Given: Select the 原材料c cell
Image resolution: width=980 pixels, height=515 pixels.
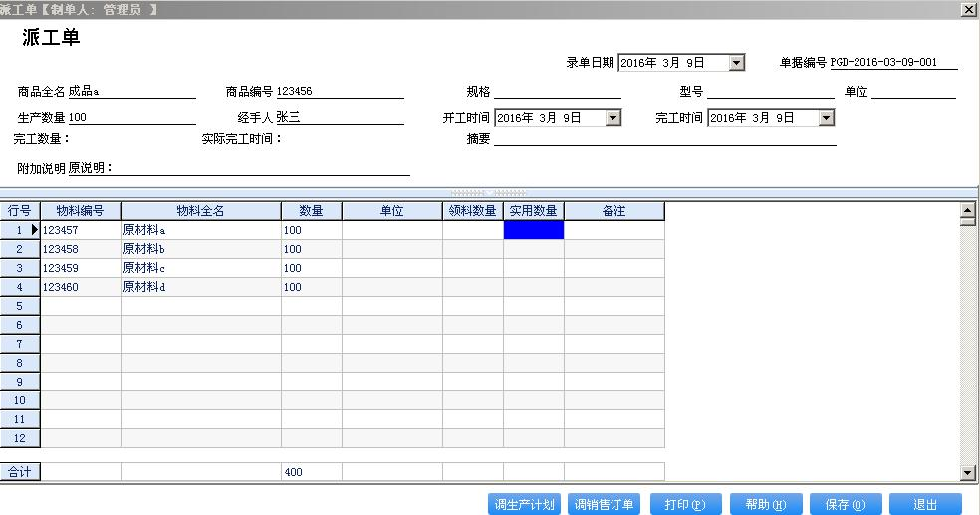Looking at the screenshot, I should pos(200,268).
